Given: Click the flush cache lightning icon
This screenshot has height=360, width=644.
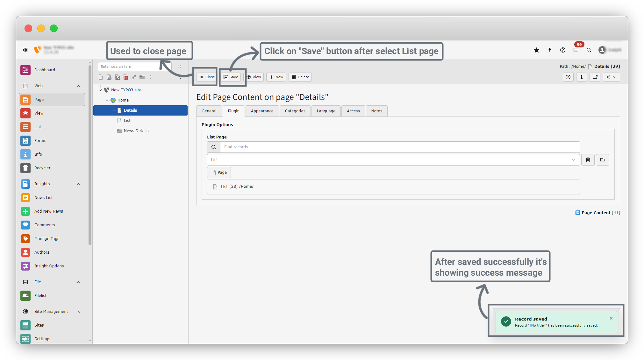Looking at the screenshot, I should pyautogui.click(x=550, y=50).
